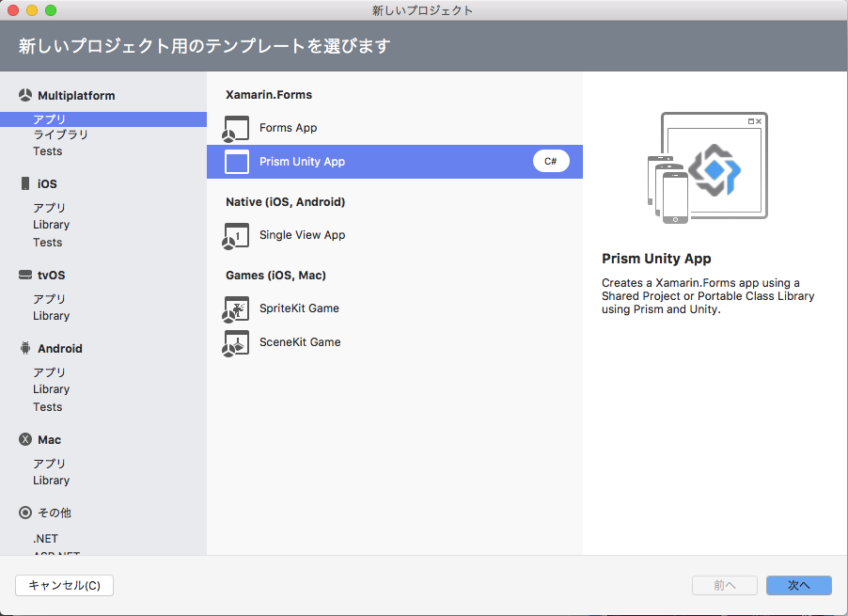The height and width of the screenshot is (616, 848).
Task: Select Tests under Multiplatform
Action: click(48, 150)
